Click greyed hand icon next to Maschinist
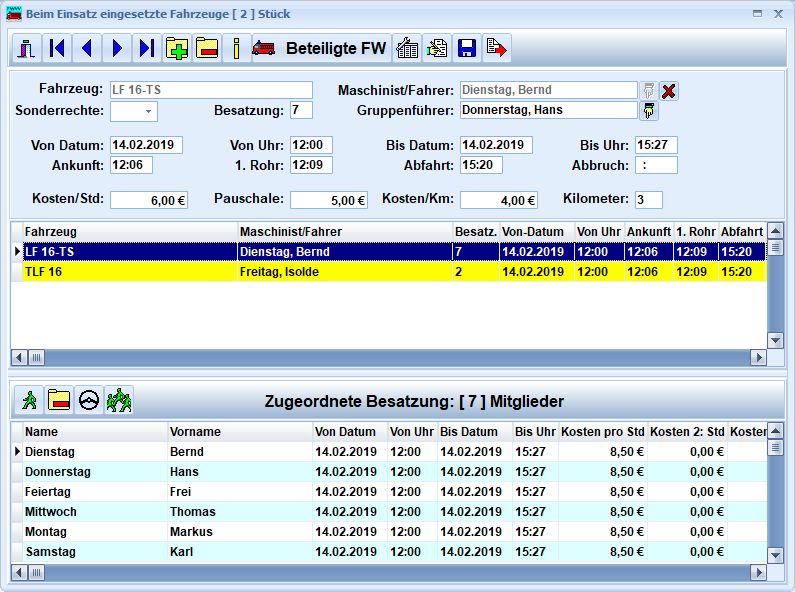This screenshot has width=795, height=592. 648,91
